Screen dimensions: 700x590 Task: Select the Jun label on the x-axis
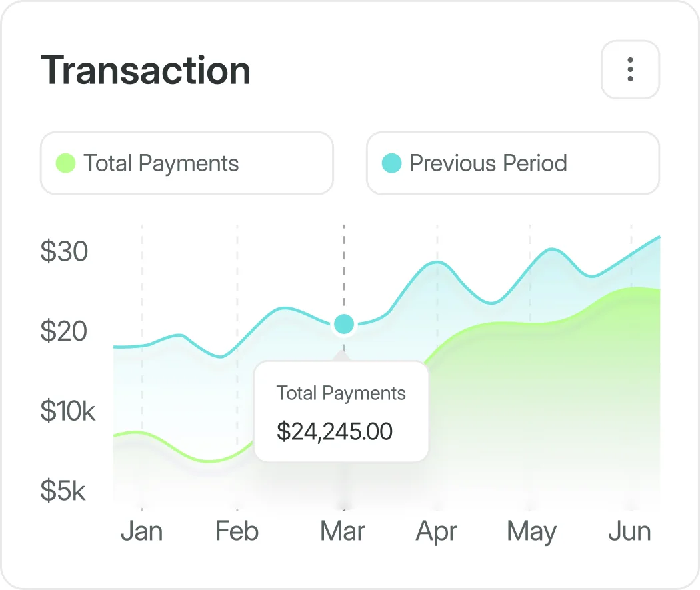(629, 531)
